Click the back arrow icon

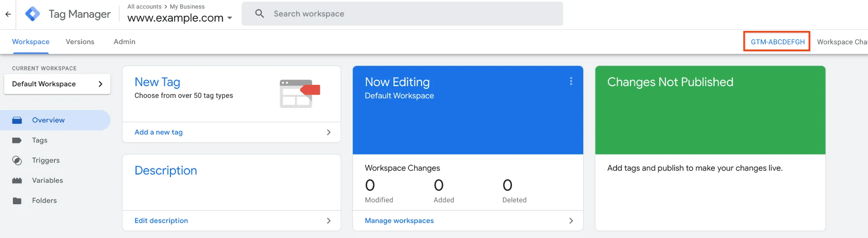point(8,14)
